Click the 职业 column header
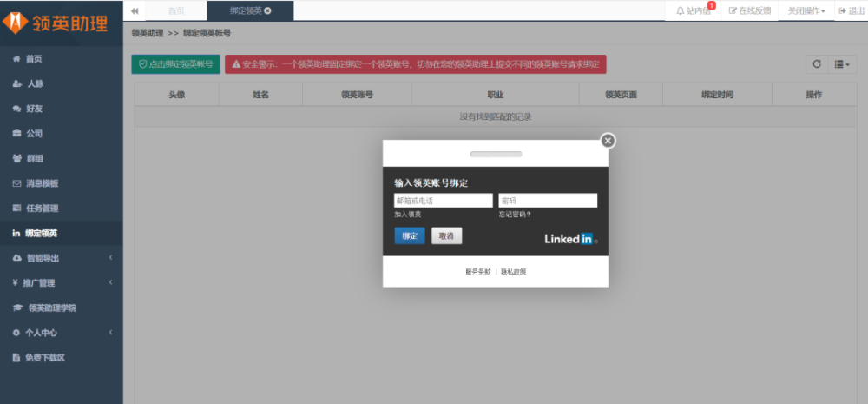868x404 pixels. coord(496,95)
